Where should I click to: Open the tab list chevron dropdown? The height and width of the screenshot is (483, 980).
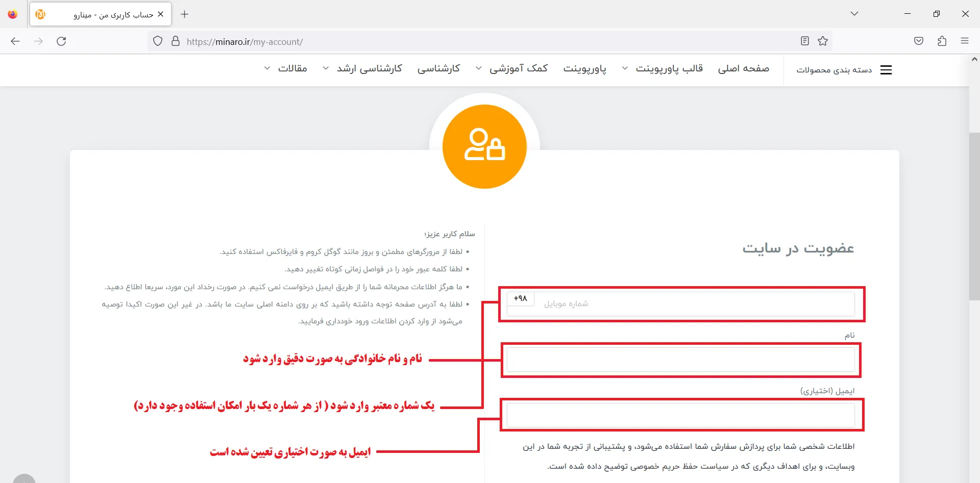pyautogui.click(x=854, y=14)
